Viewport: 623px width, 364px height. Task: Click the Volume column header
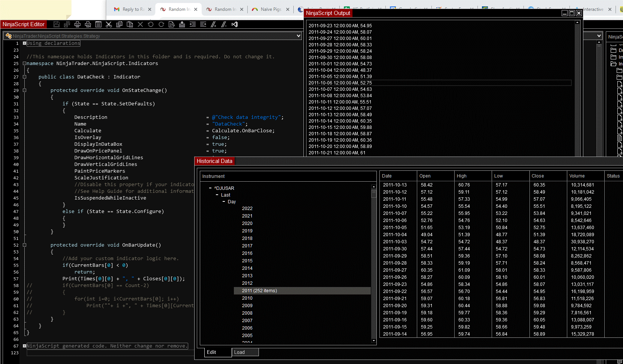577,176
